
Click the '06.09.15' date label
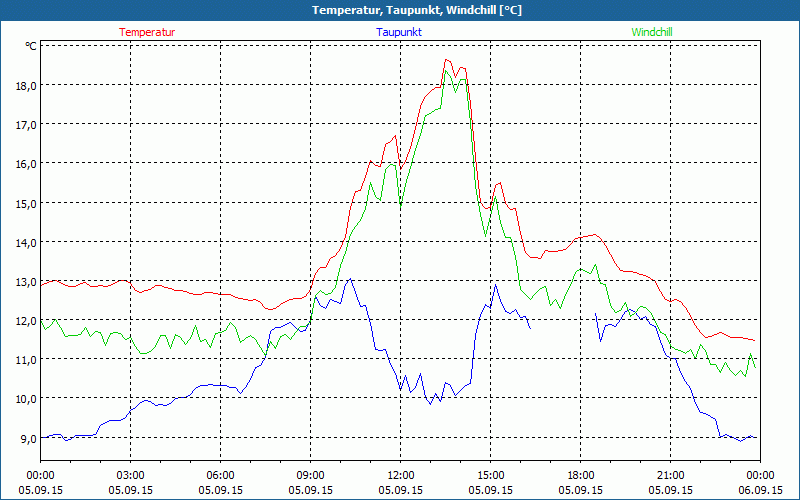(760, 490)
